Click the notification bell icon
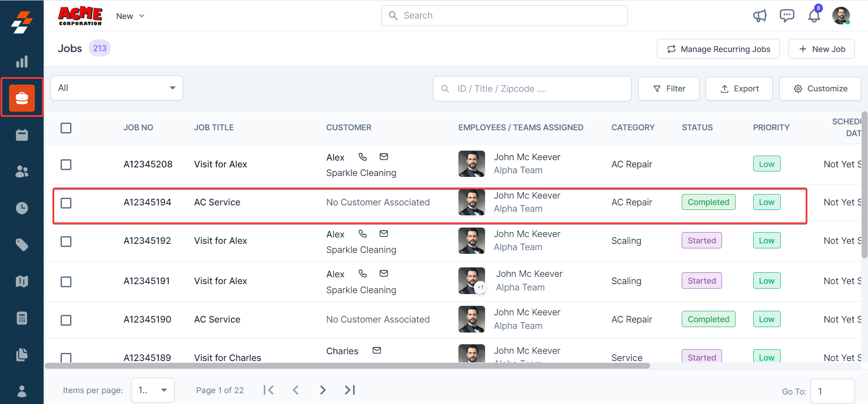This screenshot has height=404, width=868. 814,16
